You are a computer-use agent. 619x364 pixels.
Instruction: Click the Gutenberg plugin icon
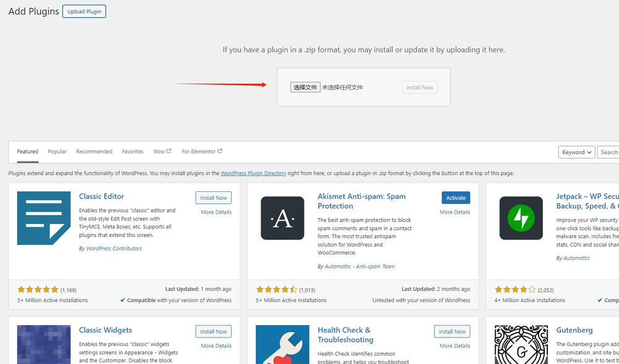(x=521, y=344)
